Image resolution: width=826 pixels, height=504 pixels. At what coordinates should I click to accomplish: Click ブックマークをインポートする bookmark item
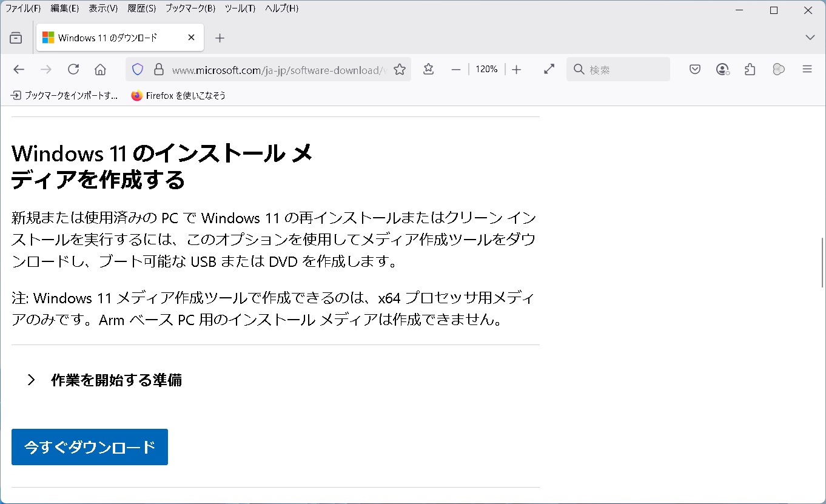coord(64,95)
